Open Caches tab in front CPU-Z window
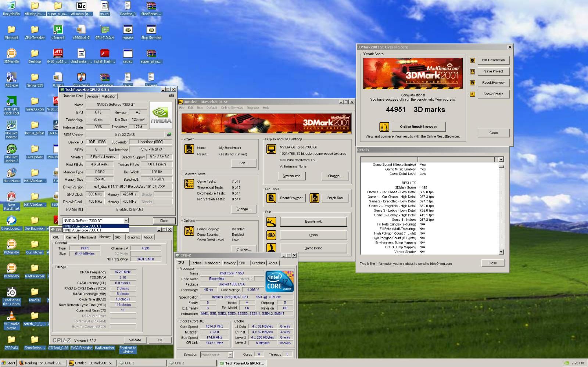 196,263
